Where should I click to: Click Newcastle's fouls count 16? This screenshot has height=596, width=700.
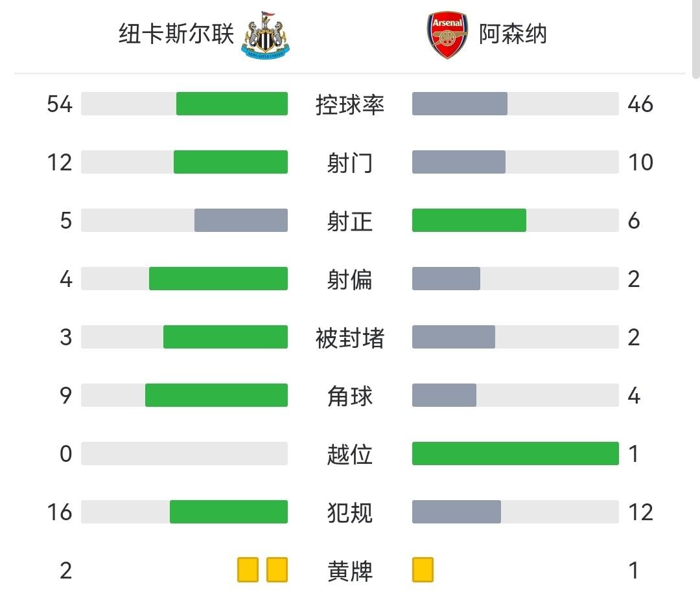tap(60, 512)
